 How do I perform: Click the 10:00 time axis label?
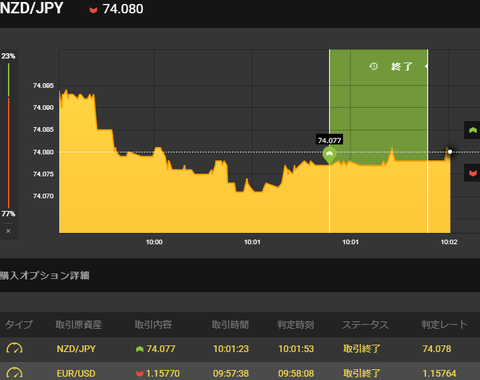point(154,242)
